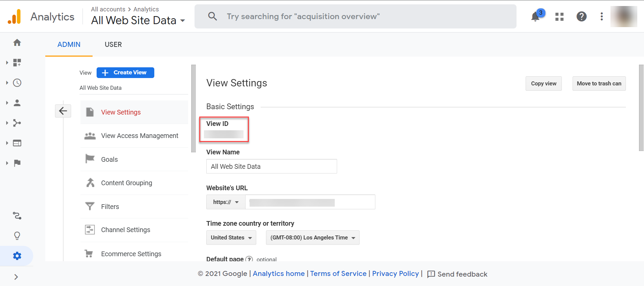Image resolution: width=644 pixels, height=286 pixels.
Task: Click the notifications bell icon
Action: 536,16
